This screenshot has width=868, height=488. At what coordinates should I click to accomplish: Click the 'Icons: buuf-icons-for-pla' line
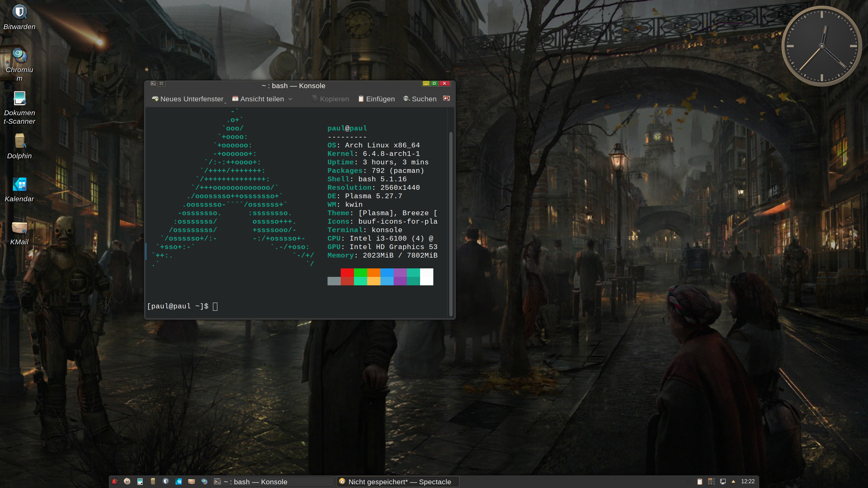[382, 222]
